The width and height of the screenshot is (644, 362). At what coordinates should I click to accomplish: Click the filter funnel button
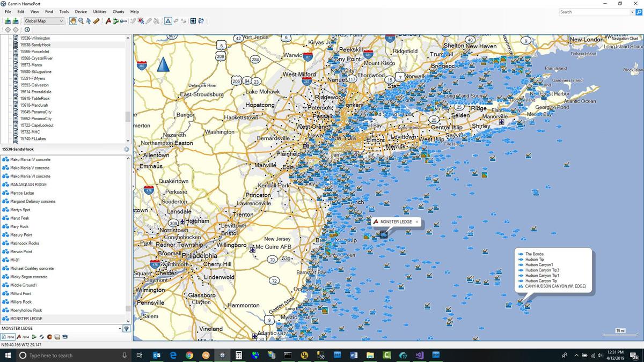click(x=127, y=329)
